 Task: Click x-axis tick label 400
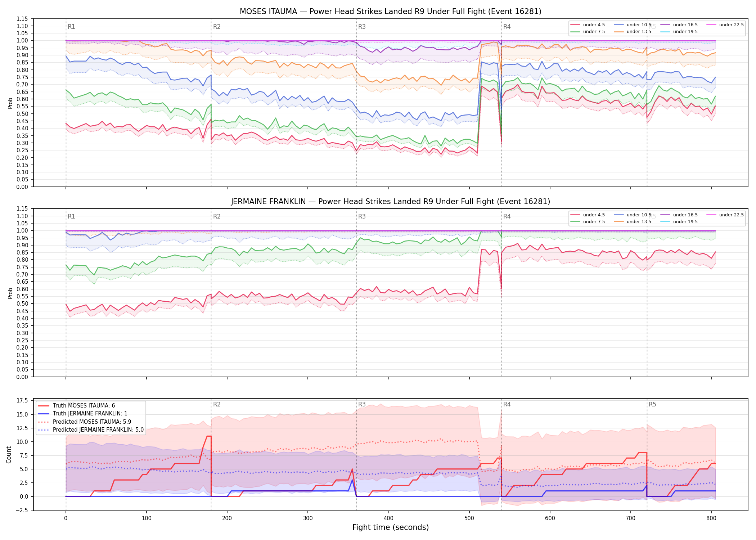[x=388, y=518]
